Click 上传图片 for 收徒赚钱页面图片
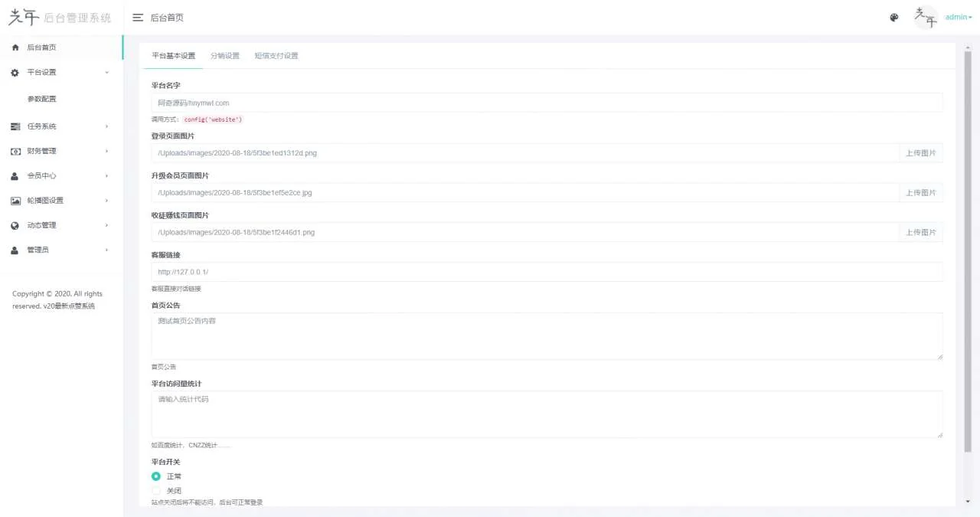980x517 pixels. point(920,233)
